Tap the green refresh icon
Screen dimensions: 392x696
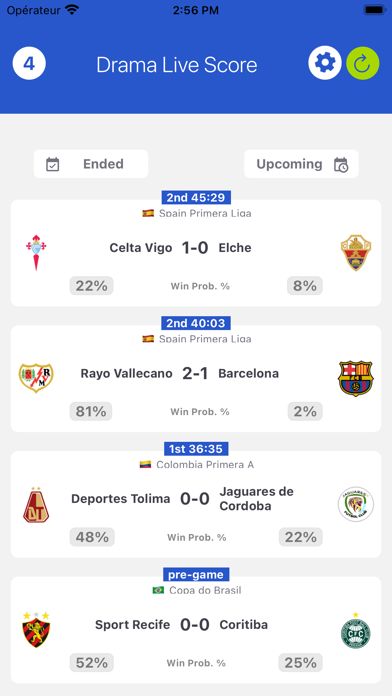363,63
